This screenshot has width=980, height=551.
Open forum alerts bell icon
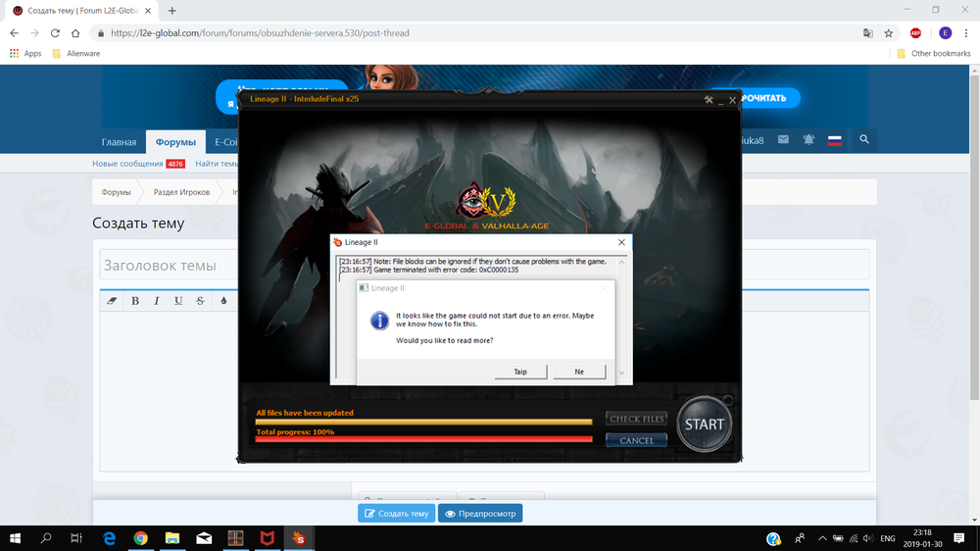pyautogui.click(x=808, y=139)
